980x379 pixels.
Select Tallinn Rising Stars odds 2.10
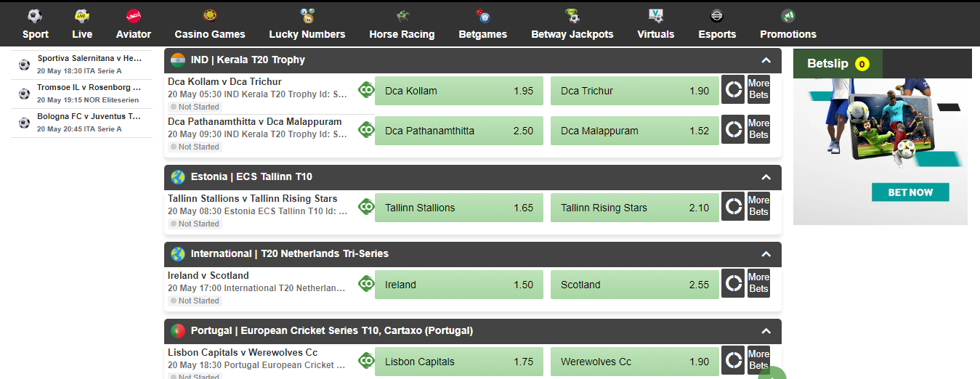(x=635, y=208)
